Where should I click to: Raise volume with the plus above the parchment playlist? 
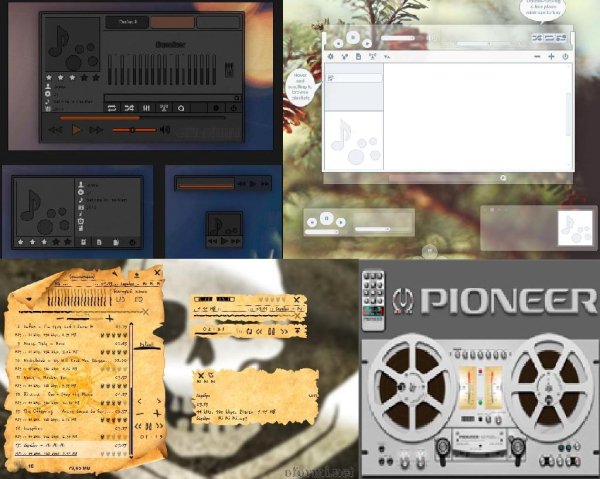[x=110, y=318]
